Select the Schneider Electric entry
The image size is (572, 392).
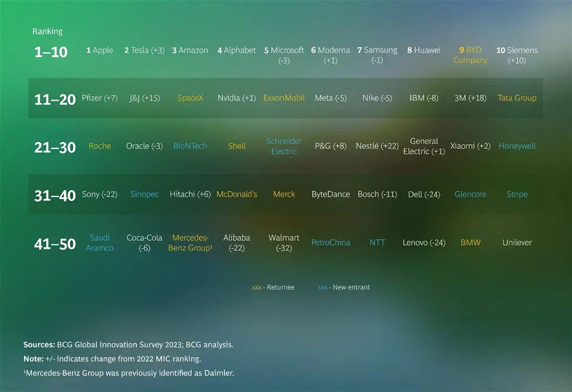point(284,146)
